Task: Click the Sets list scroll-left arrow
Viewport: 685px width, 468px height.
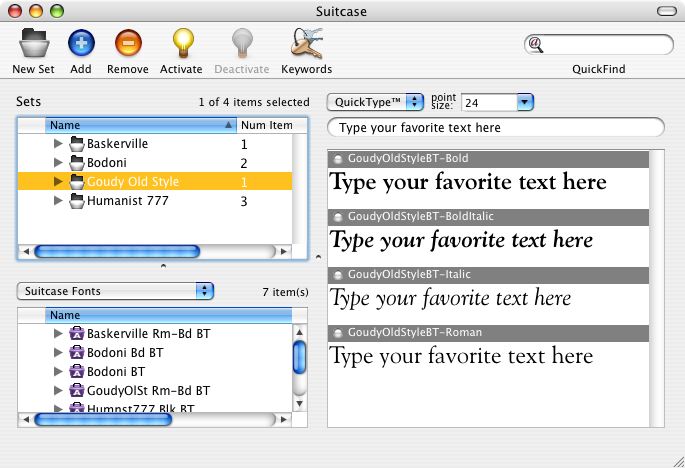Action: point(26,251)
